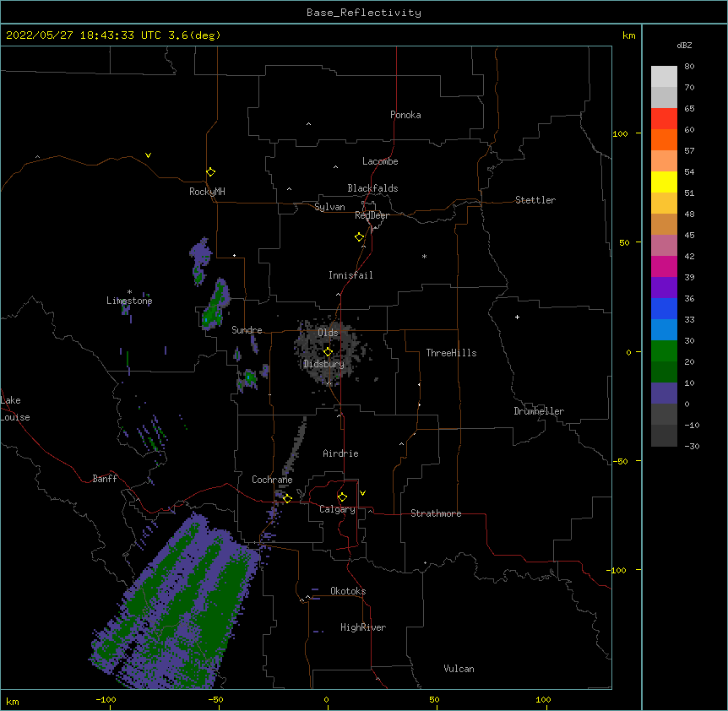
Task: Click the yellow diamond marker above Calgary label
Action: [x=342, y=497]
